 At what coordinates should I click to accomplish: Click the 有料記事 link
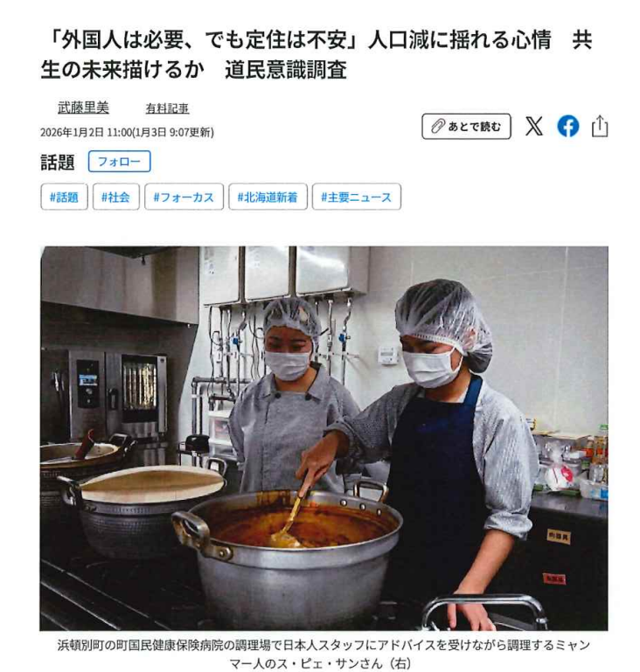[167, 108]
